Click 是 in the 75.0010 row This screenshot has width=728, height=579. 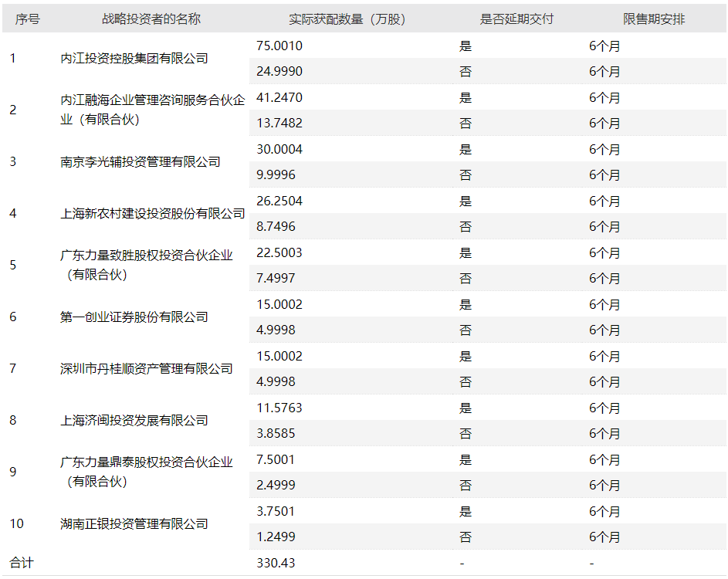tap(466, 46)
